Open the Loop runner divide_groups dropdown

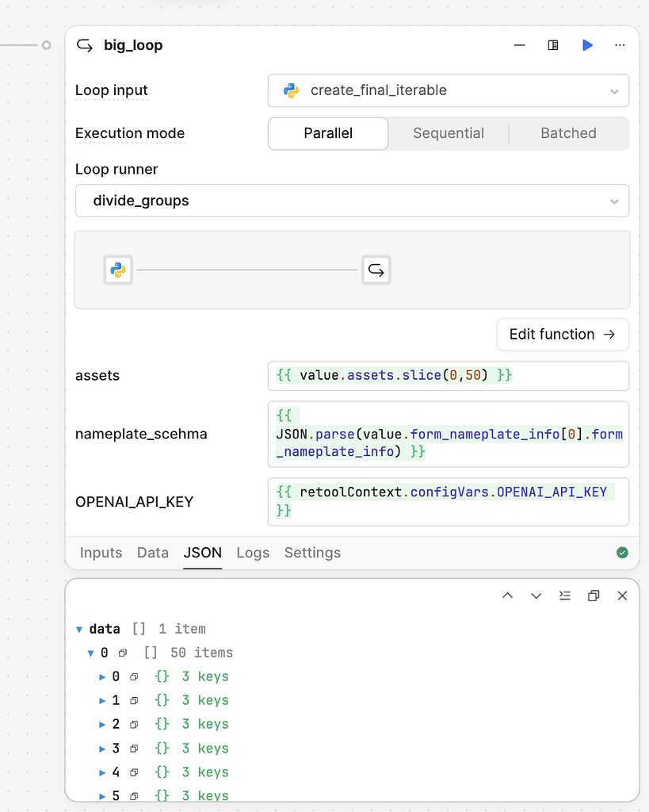tap(352, 201)
